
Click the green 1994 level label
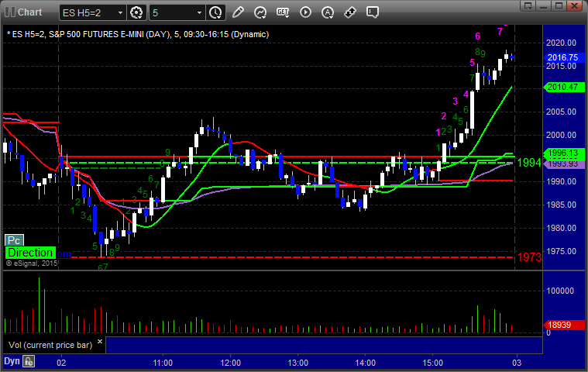529,163
